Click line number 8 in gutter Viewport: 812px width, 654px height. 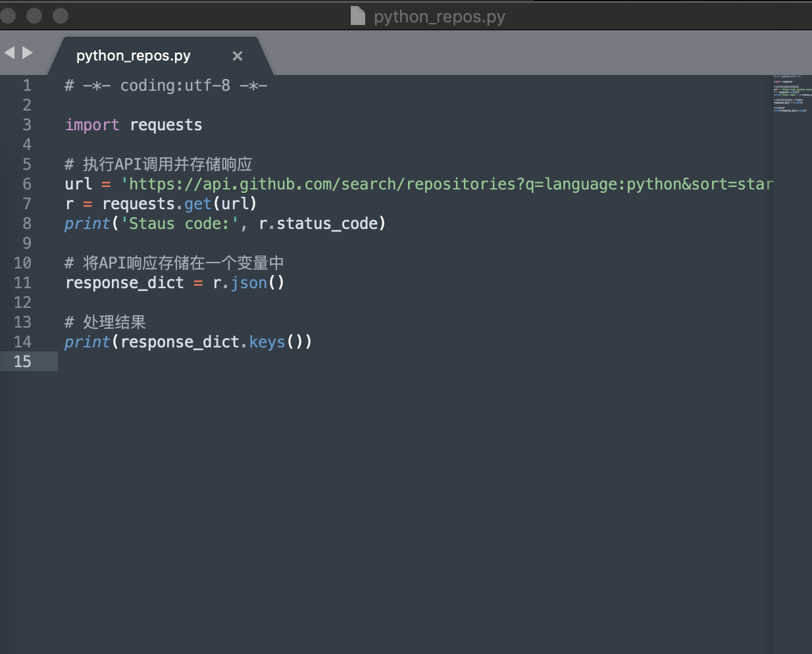[27, 224]
